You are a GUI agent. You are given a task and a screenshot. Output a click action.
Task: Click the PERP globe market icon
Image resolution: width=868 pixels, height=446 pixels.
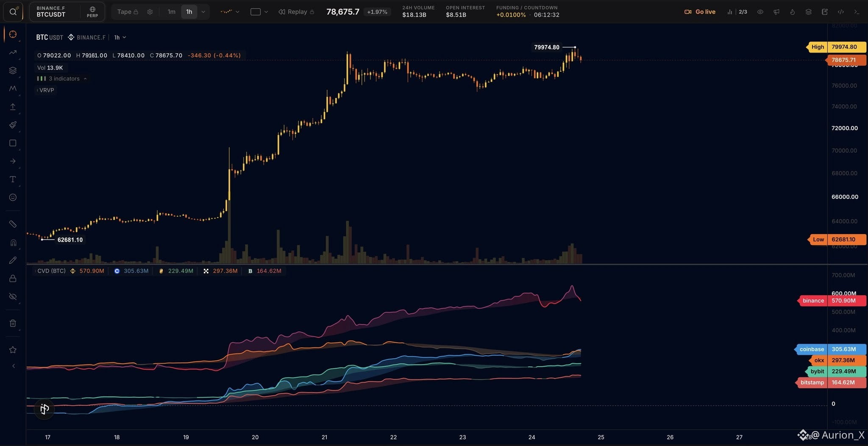tap(92, 12)
